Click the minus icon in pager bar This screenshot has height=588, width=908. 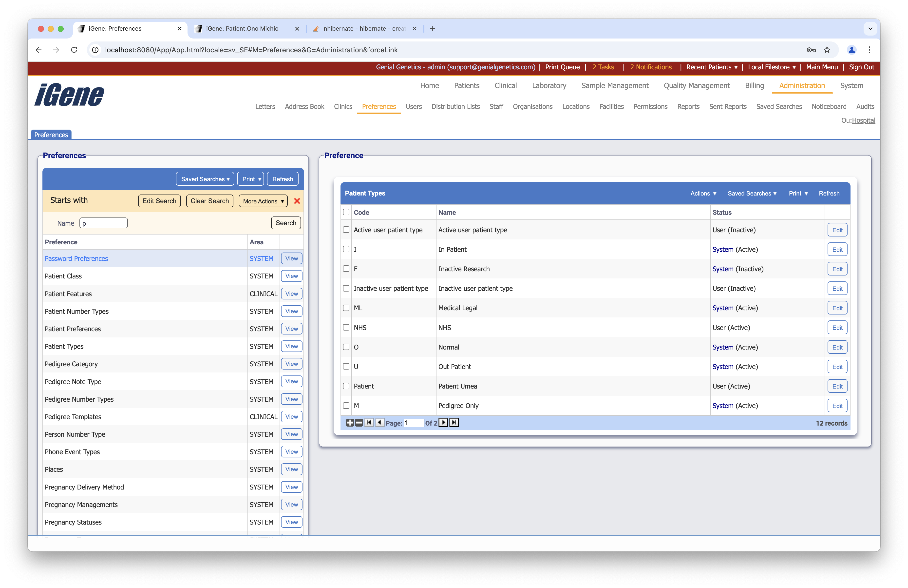359,422
